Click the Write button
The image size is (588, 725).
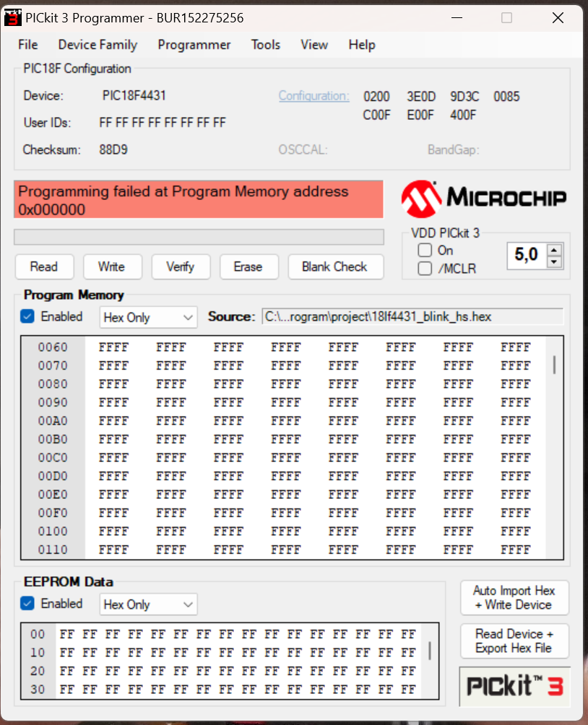click(x=113, y=266)
